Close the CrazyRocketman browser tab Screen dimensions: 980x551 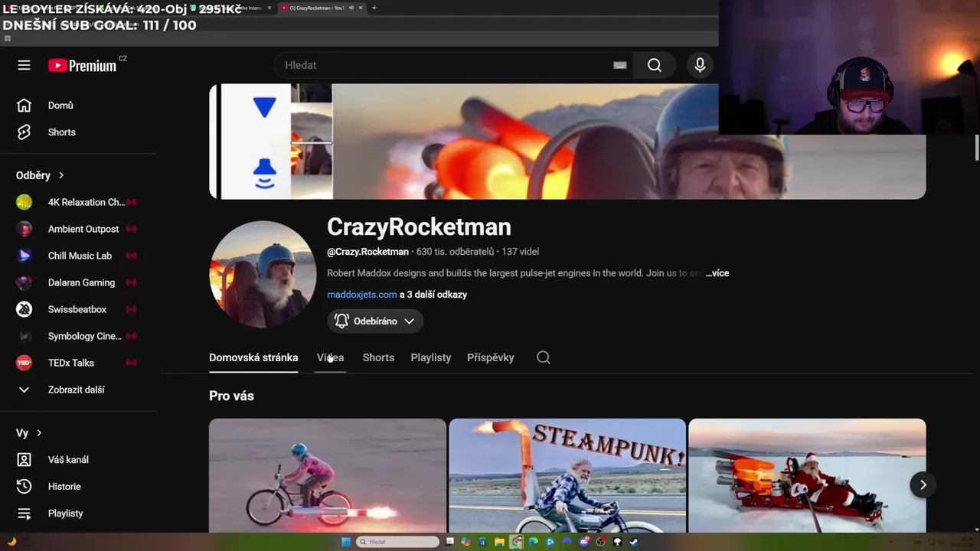click(x=361, y=8)
